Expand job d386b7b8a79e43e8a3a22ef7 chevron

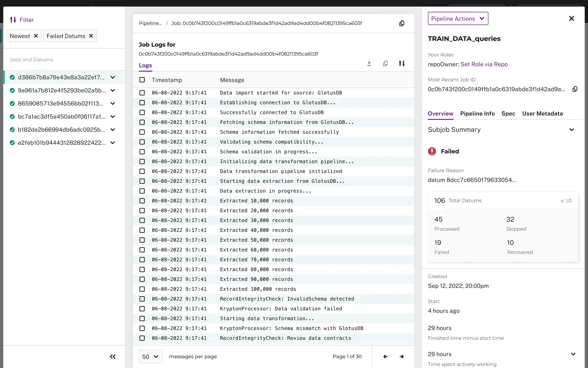tap(113, 77)
